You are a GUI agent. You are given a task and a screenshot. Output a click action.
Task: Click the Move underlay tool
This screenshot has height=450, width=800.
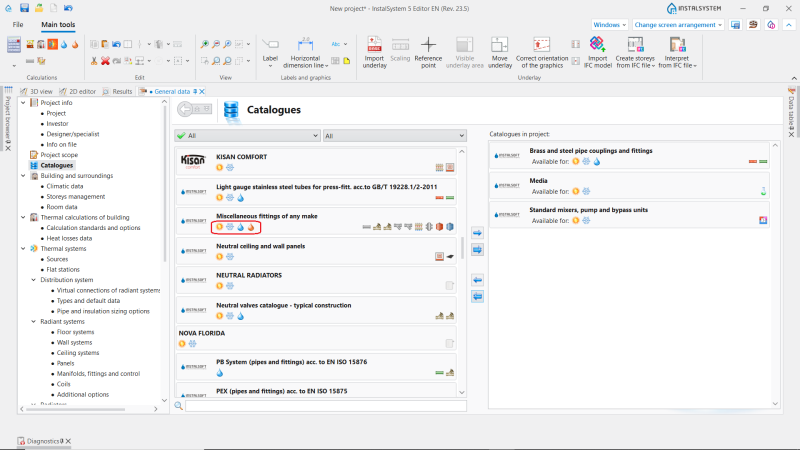[499, 53]
